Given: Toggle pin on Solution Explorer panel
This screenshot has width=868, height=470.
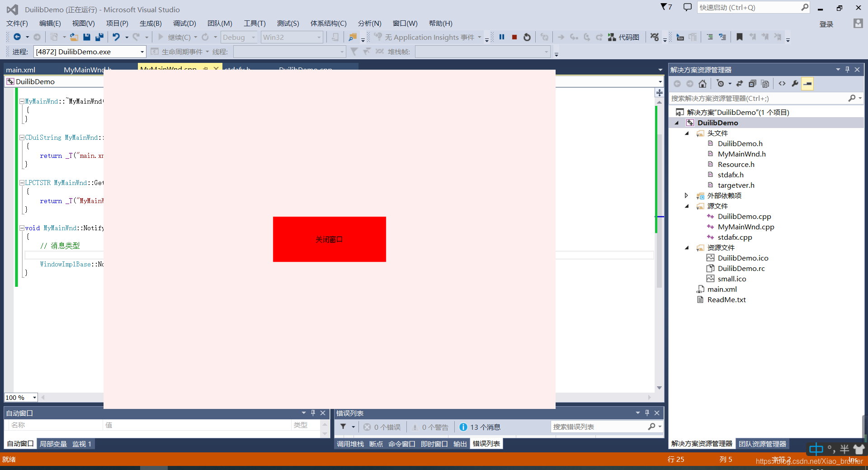Looking at the screenshot, I should [x=847, y=70].
